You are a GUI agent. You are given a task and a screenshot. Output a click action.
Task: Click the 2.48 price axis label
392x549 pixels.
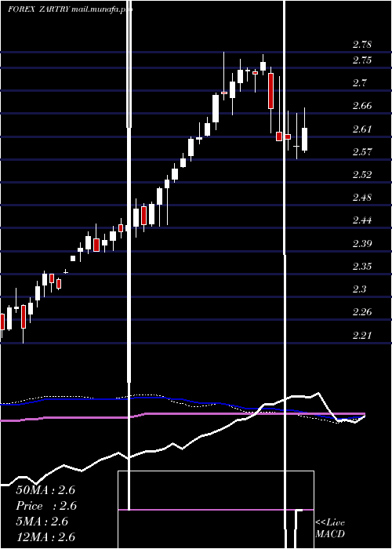[x=362, y=198]
